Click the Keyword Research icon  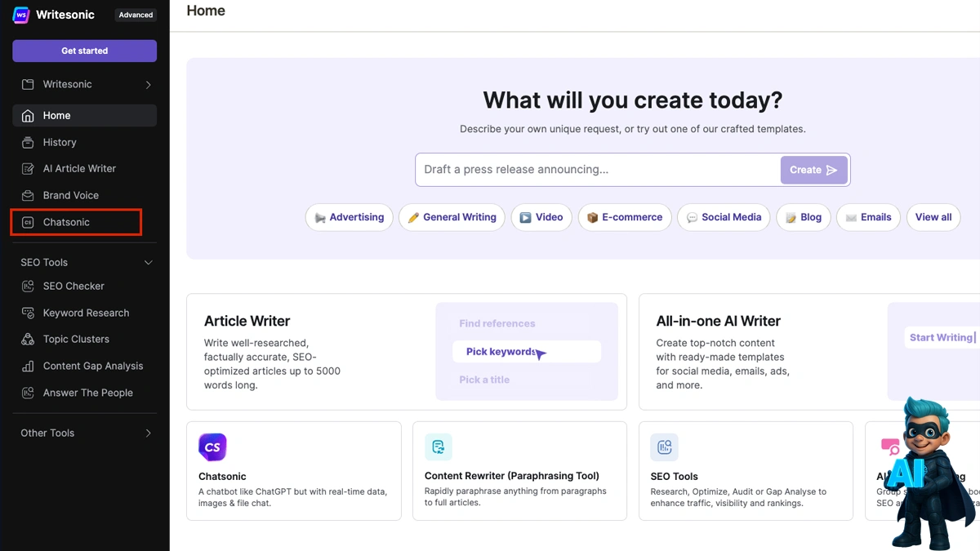(28, 313)
